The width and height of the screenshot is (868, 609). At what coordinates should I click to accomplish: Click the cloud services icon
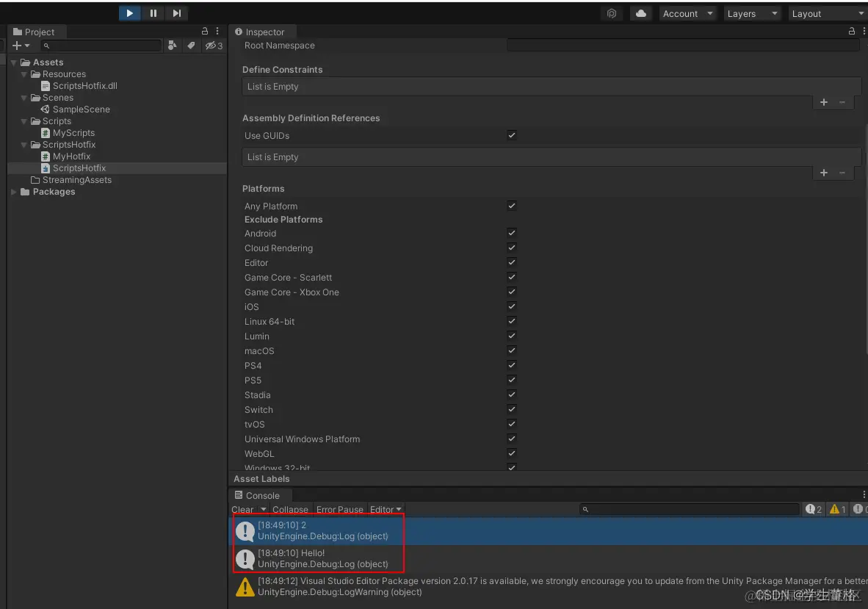[640, 14]
